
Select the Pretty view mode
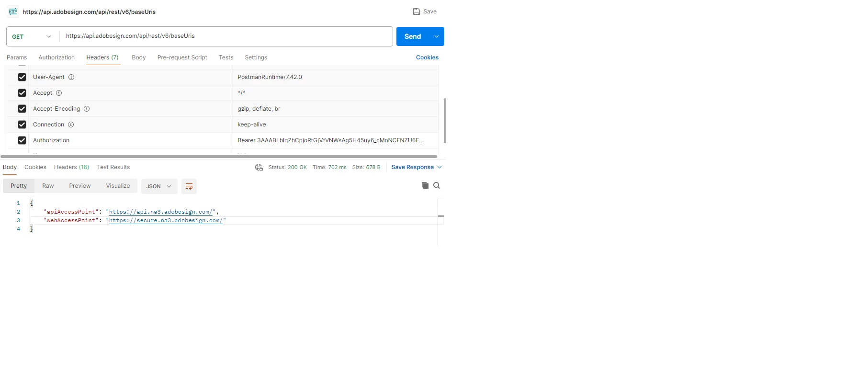pos(19,186)
